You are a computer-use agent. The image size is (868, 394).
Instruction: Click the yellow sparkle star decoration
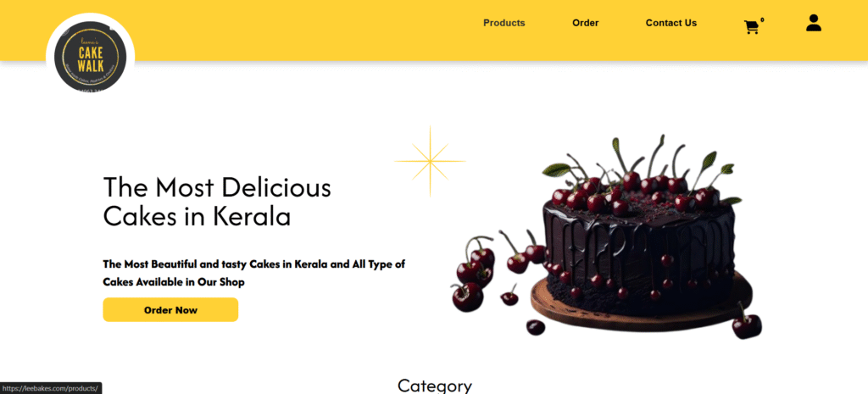[x=430, y=161]
